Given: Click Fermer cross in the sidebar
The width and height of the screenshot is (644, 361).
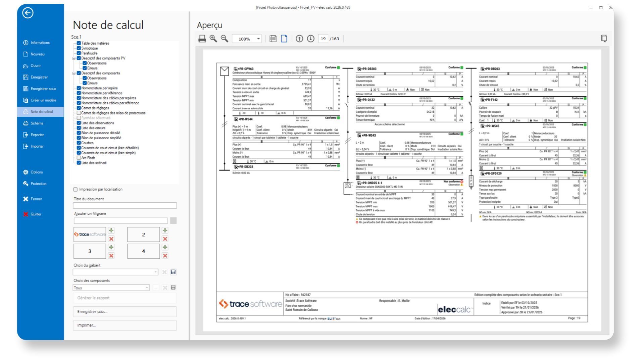Looking at the screenshot, I should point(32,199).
